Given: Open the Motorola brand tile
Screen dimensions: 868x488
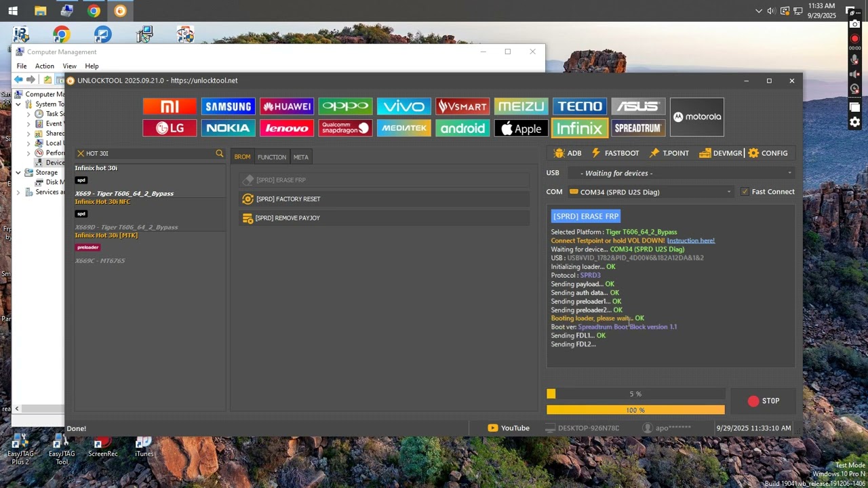Looking at the screenshot, I should 697,117.
